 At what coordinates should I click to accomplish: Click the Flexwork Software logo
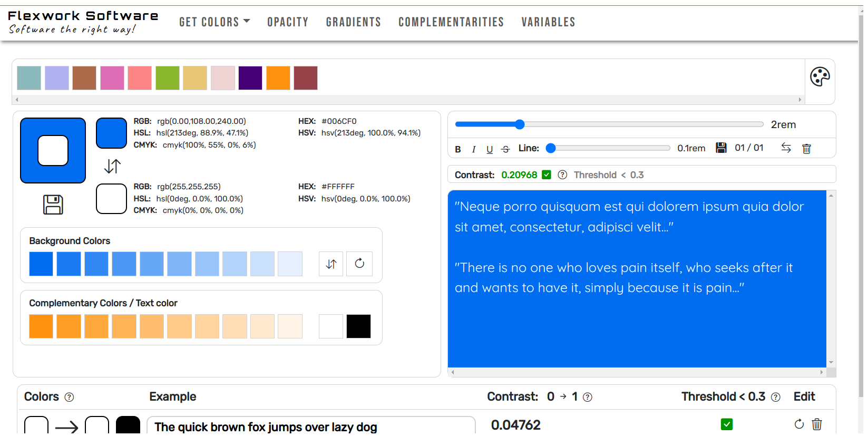tap(83, 22)
